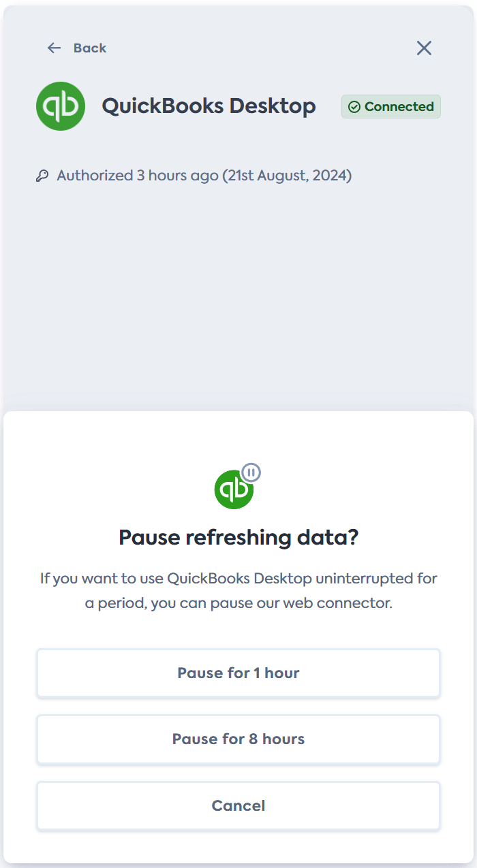This screenshot has height=868, width=477.
Task: Click the back arrow icon
Action: pyautogui.click(x=54, y=48)
